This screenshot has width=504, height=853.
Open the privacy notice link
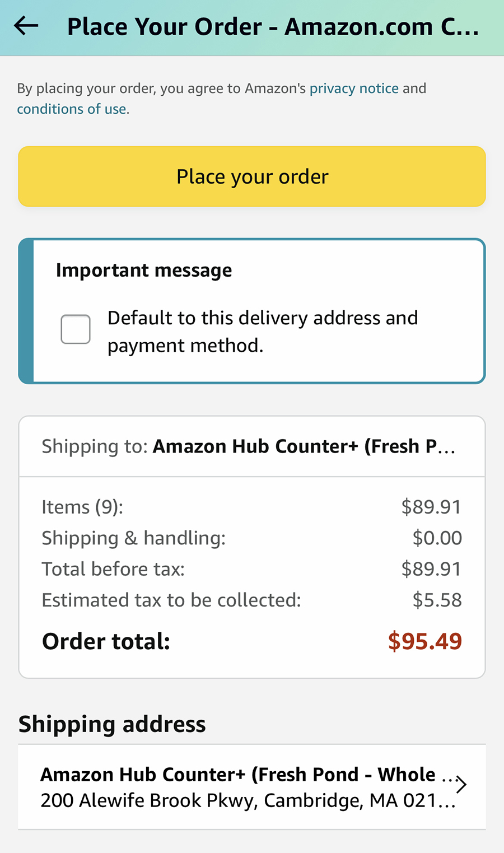point(354,88)
